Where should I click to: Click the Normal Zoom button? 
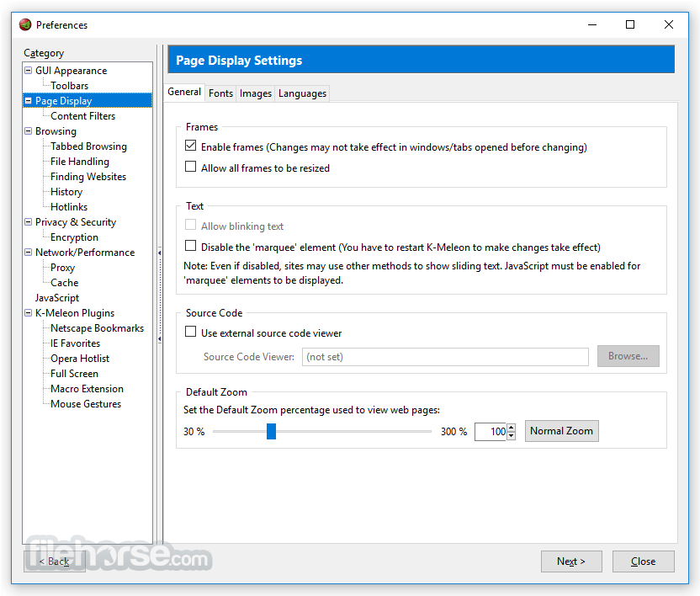click(x=562, y=431)
